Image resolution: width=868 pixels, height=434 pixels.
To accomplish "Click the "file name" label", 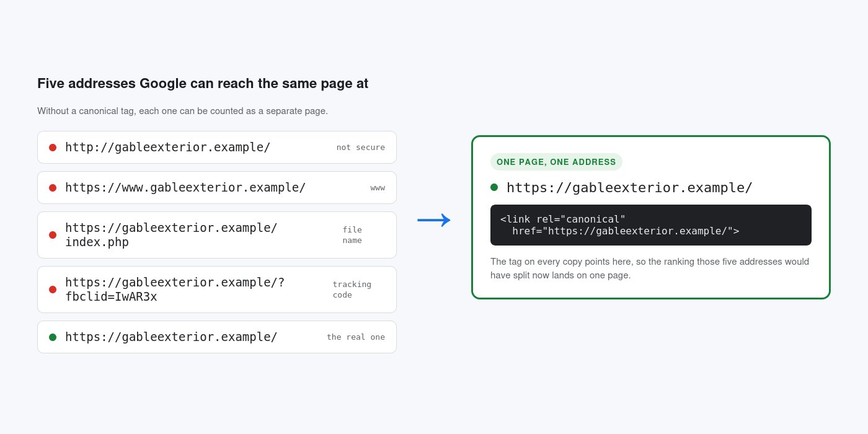I will coord(352,235).
